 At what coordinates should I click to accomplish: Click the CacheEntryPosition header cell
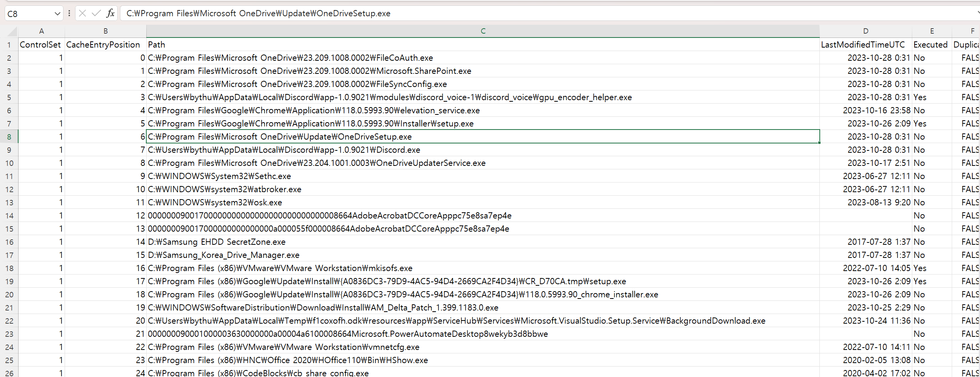coord(105,45)
